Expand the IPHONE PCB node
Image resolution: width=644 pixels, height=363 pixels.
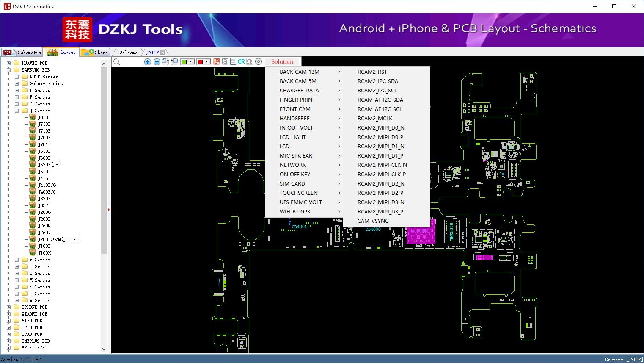(9, 307)
